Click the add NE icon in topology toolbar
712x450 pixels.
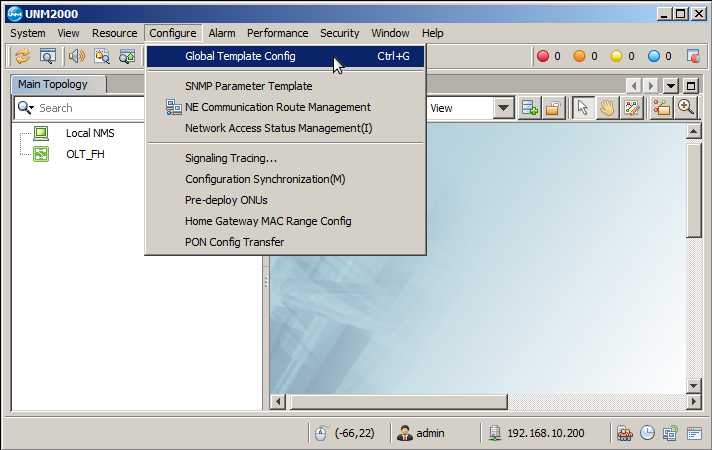pyautogui.click(x=529, y=108)
